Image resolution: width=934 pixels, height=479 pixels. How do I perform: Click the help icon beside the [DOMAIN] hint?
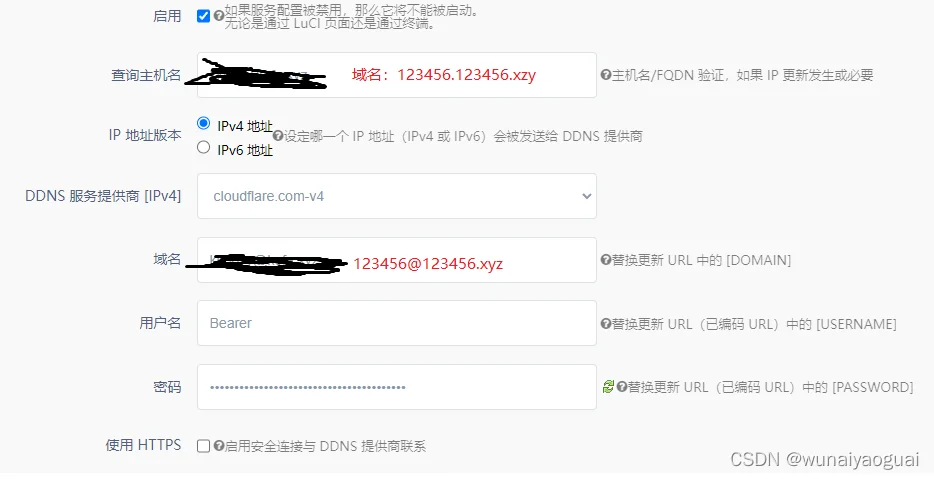[606, 260]
